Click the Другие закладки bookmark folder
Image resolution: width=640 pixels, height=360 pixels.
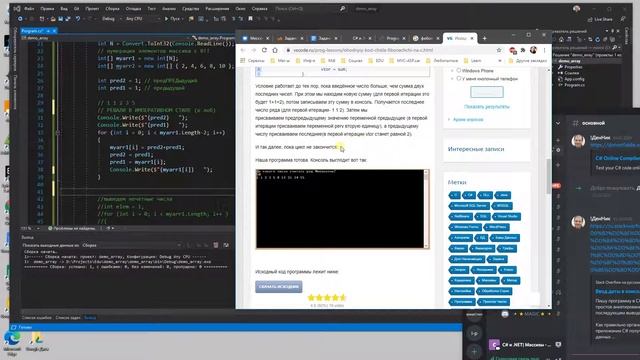pos(527,61)
